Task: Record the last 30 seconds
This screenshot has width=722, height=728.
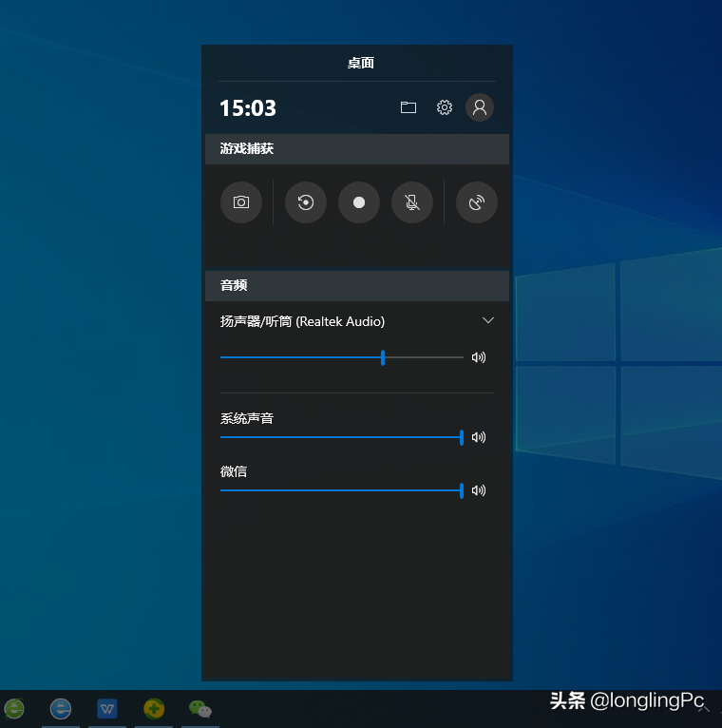Action: pyautogui.click(x=305, y=202)
